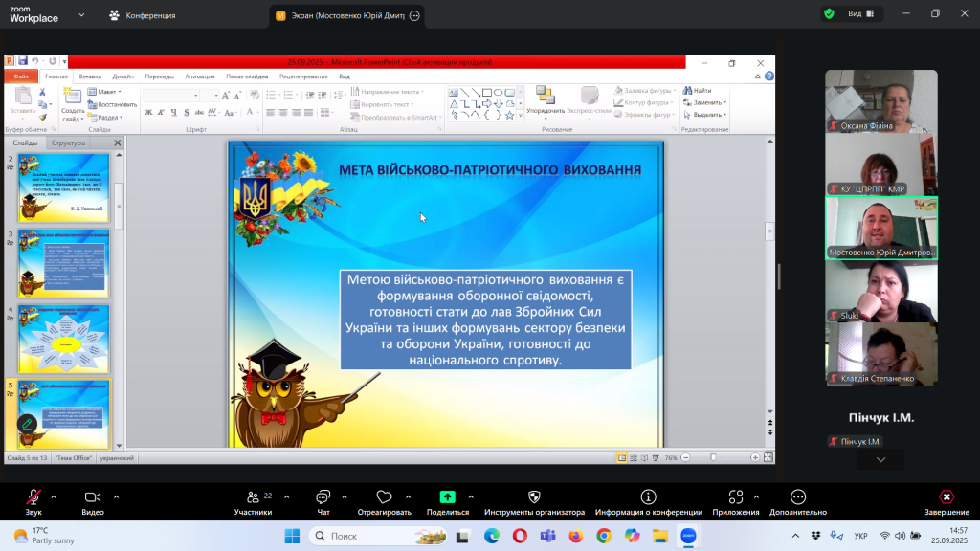Image resolution: width=980 pixels, height=551 pixels.
Task: Click the Отреагировать reactions heart icon
Action: 384,497
